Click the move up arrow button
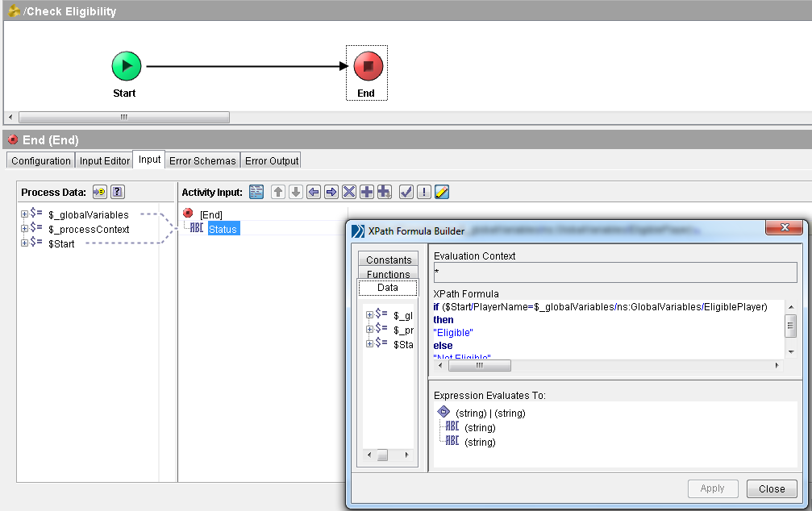Viewport: 812px width, 511px height. pos(278,192)
